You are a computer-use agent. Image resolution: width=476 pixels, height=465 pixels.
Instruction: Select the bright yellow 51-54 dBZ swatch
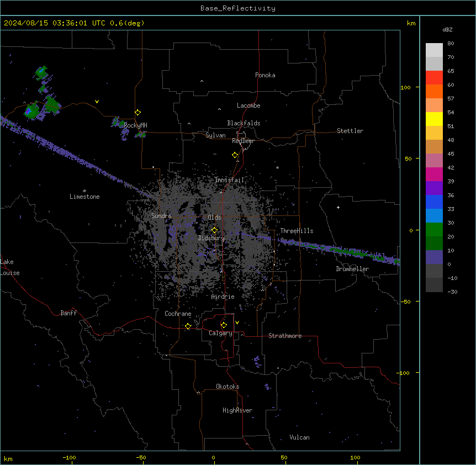point(434,119)
